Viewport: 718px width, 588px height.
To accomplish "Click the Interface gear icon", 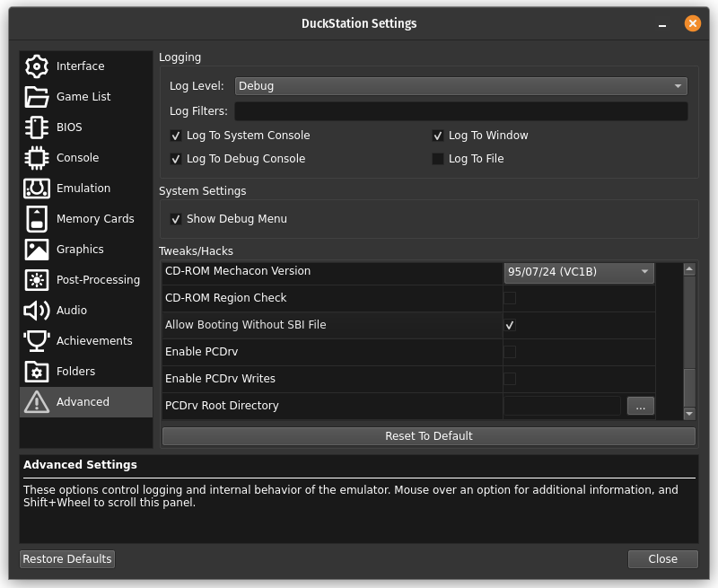I will coord(37,66).
